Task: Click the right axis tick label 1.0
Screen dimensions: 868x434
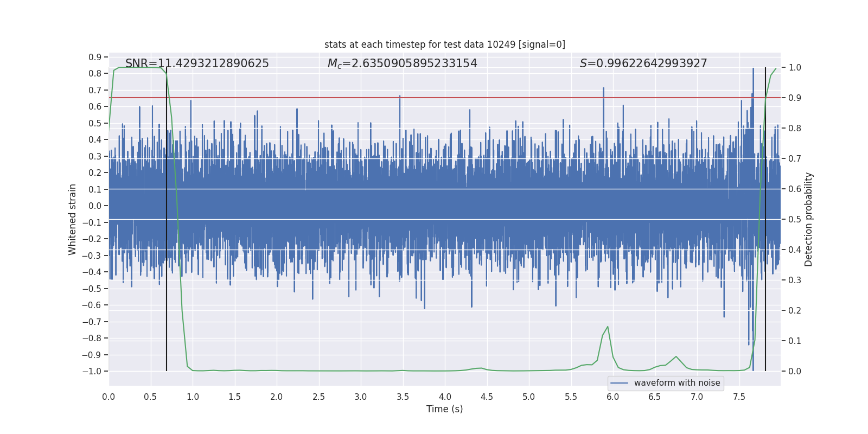Action: (x=795, y=67)
